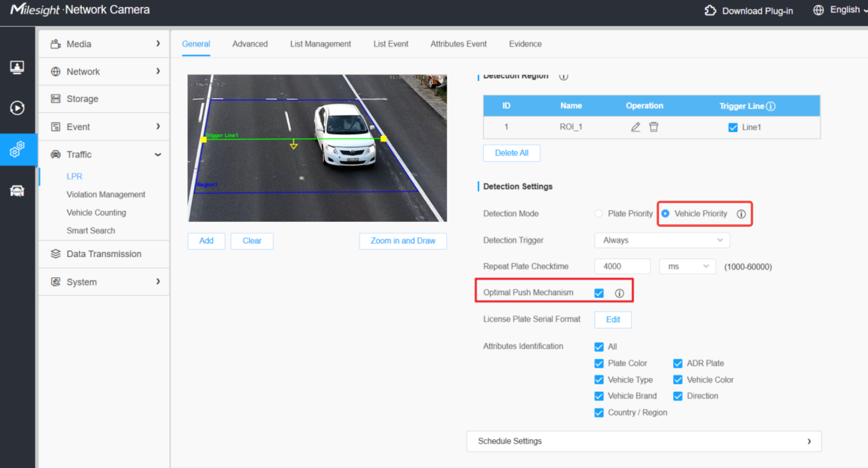
Task: Click the Traffic car icon
Action: click(55, 154)
